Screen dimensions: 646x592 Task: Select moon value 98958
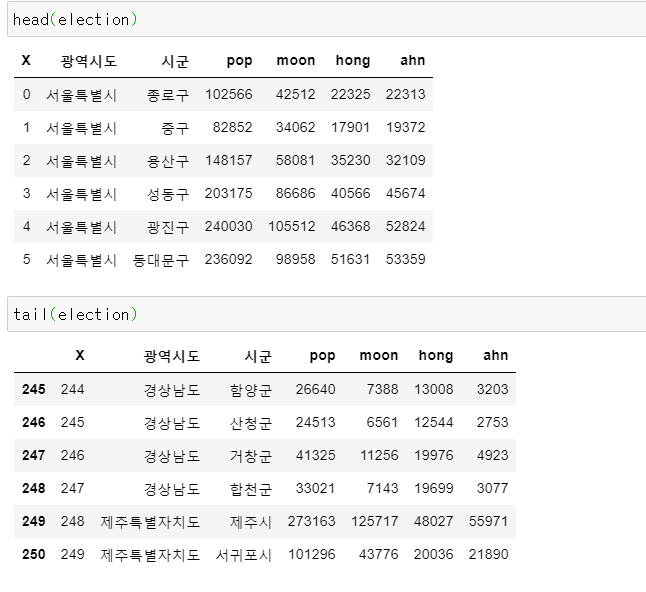click(x=295, y=259)
